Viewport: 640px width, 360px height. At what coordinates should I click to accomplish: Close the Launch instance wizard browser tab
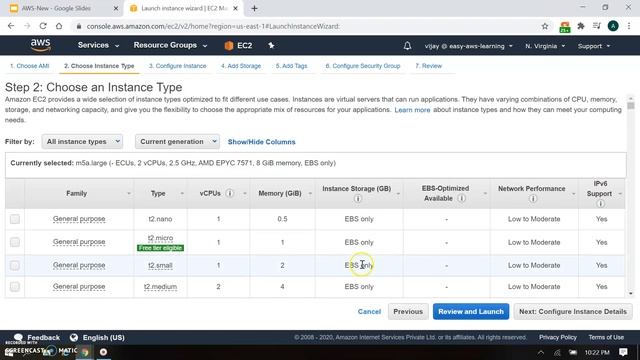[x=235, y=8]
